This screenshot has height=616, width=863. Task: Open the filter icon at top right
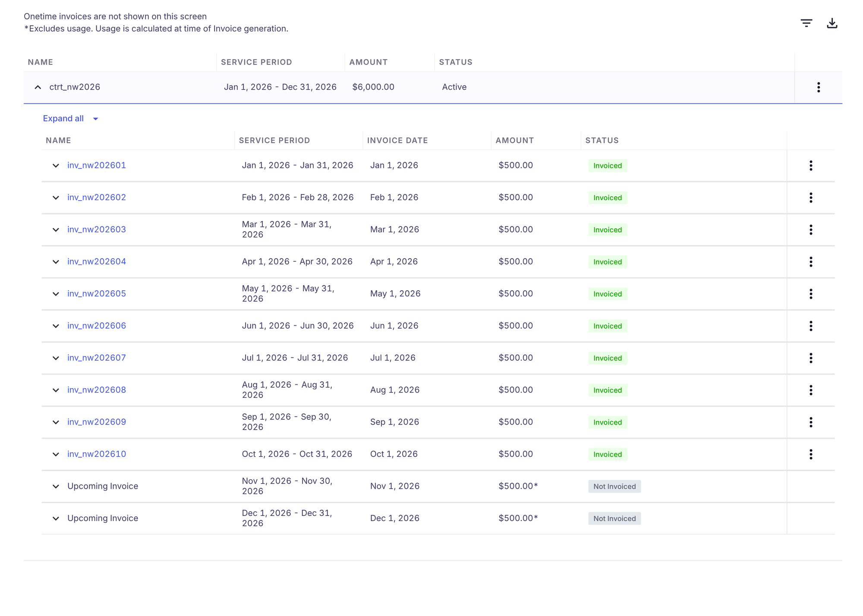[806, 23]
